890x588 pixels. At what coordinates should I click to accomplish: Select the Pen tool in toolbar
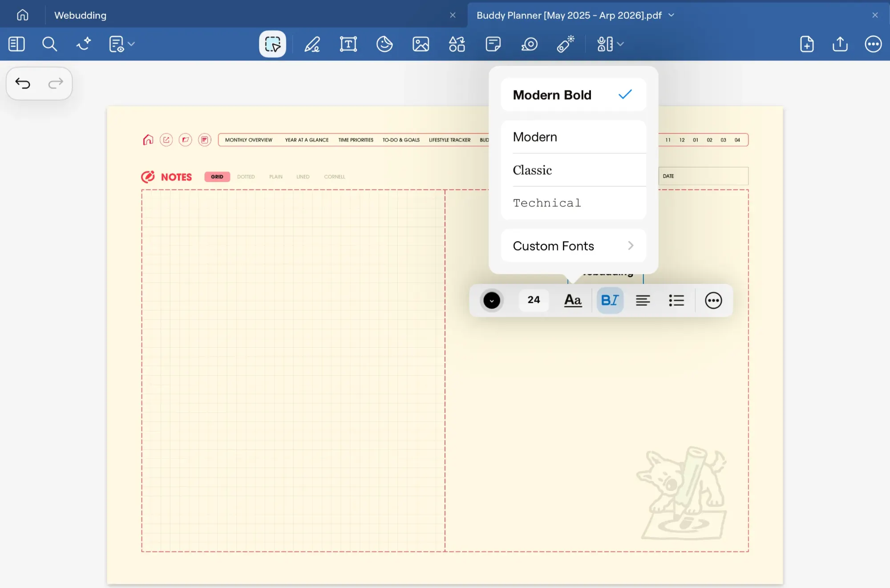(x=312, y=44)
